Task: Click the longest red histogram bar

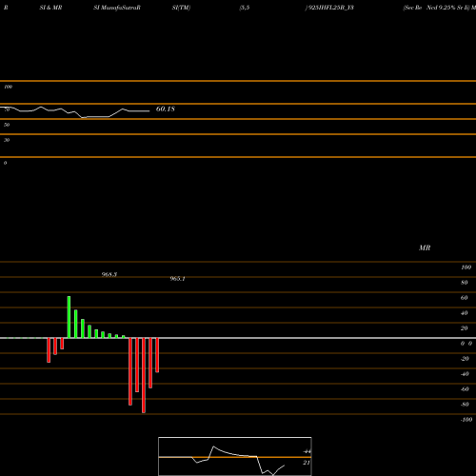Action: click(x=144, y=375)
